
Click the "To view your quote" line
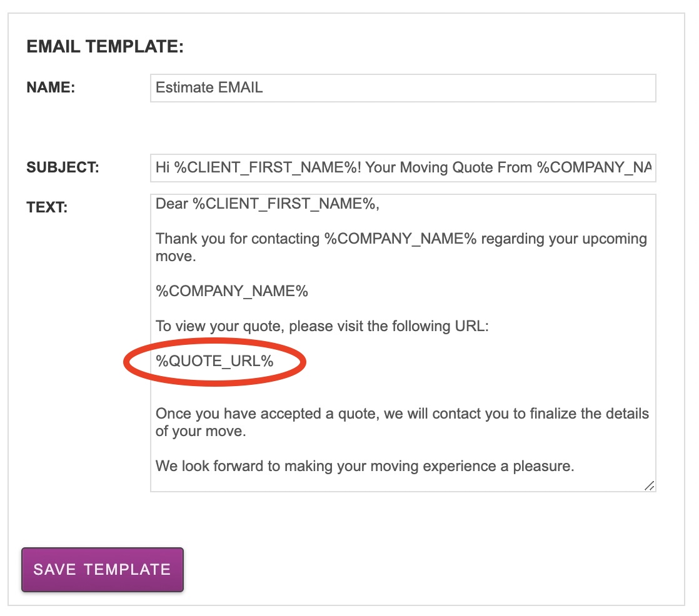click(323, 326)
